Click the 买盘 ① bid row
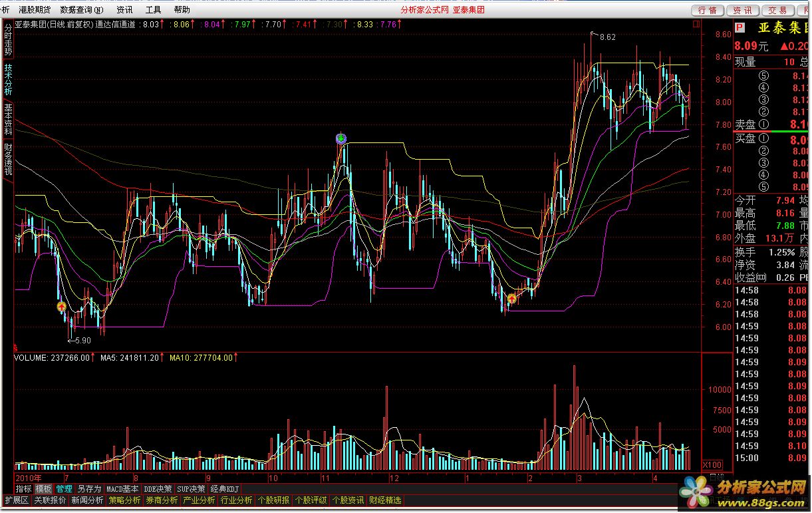The image size is (812, 513). [x=771, y=139]
